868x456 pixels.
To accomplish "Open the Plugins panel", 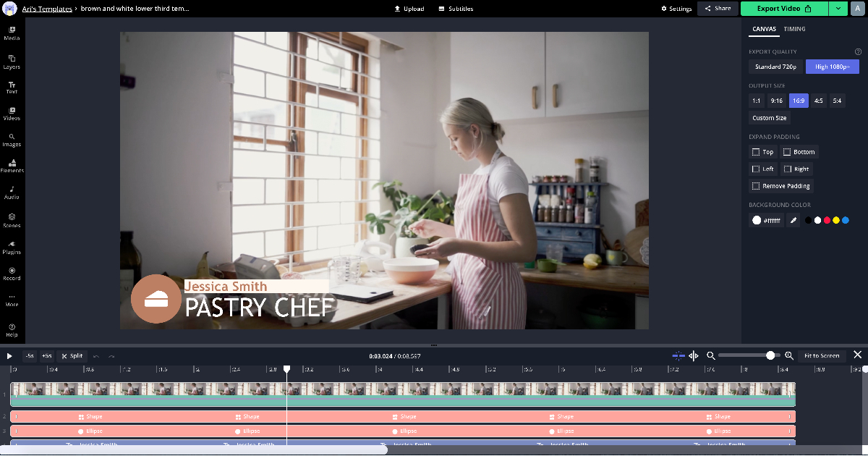I will [x=11, y=248].
